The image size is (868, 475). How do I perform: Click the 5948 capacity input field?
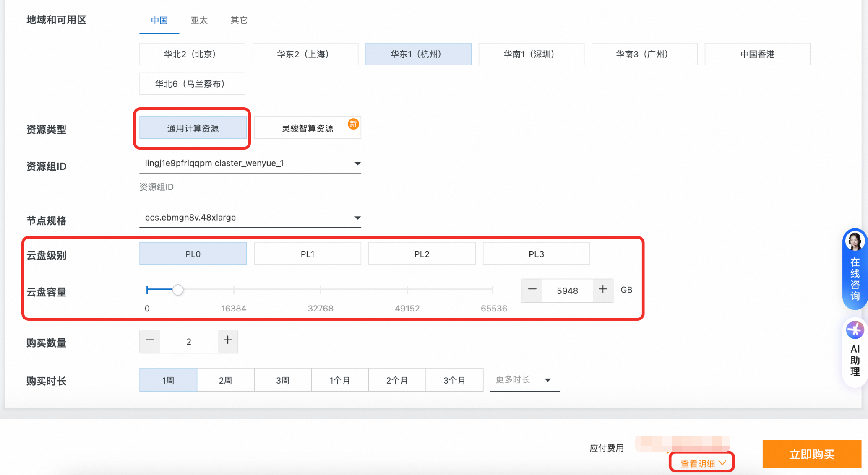[x=567, y=291]
